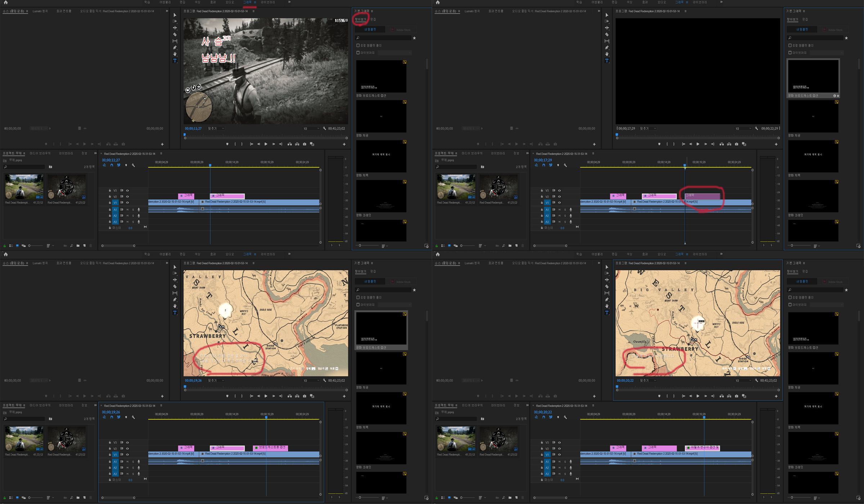Toggle timeline snap magnet icon in top-left screenshot

(112, 165)
